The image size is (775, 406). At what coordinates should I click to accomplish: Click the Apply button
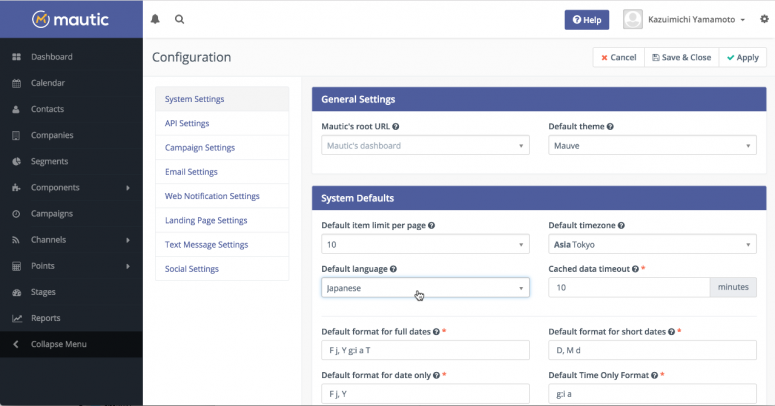coord(743,57)
